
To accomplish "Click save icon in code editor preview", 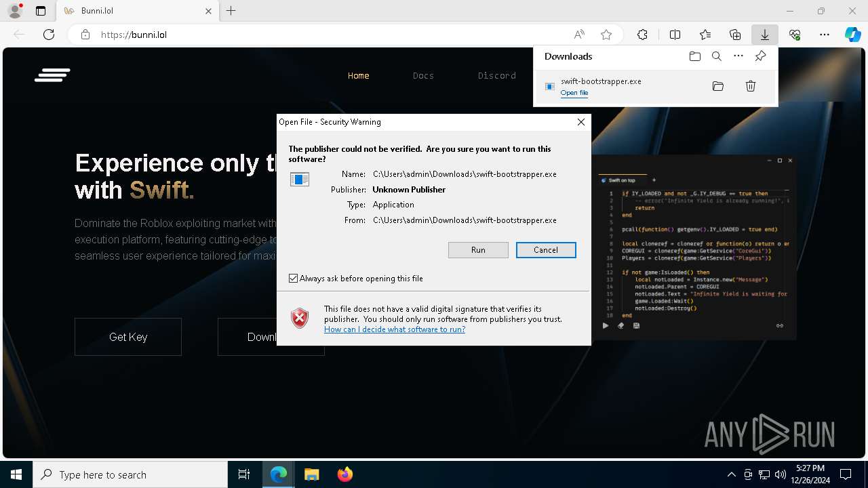I will [x=636, y=326].
